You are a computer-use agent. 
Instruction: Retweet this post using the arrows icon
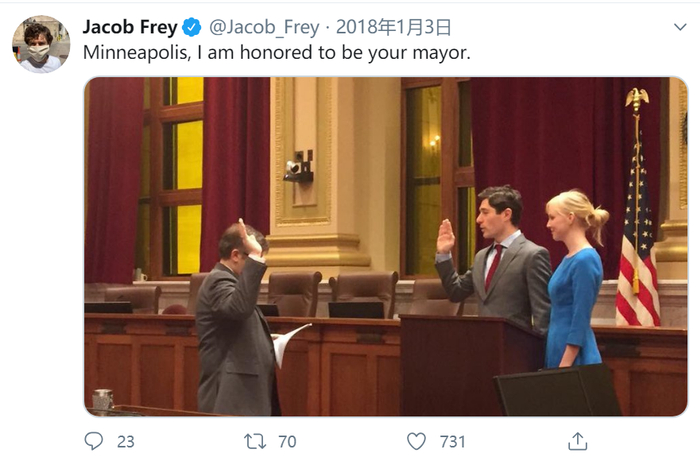[255, 441]
